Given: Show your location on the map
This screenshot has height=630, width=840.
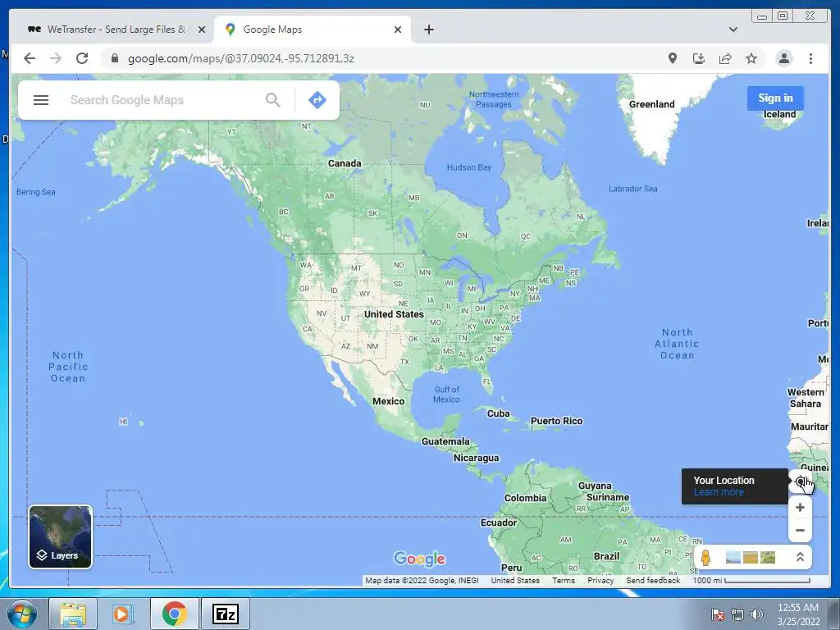Looking at the screenshot, I should tap(800, 482).
